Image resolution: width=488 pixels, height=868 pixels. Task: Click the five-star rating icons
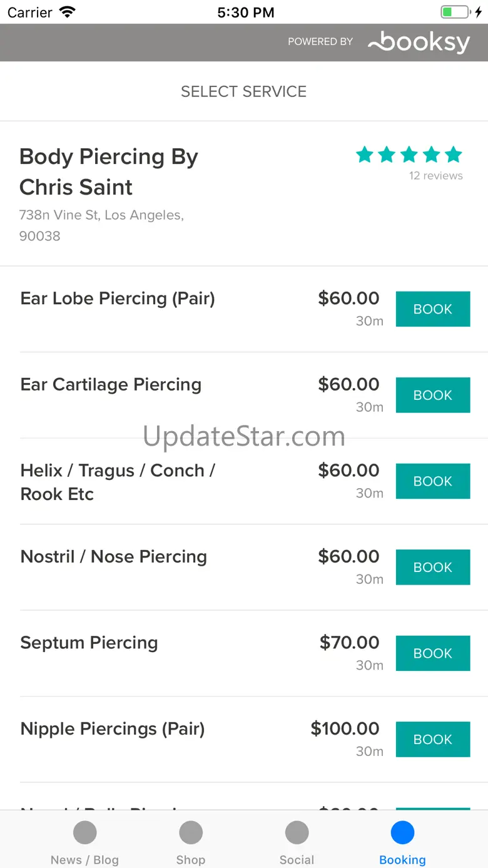pyautogui.click(x=409, y=154)
